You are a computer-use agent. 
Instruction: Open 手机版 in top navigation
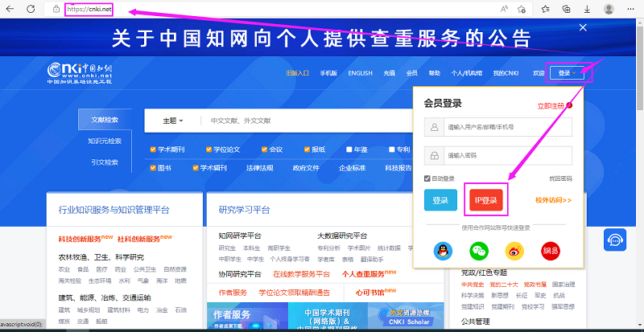328,73
